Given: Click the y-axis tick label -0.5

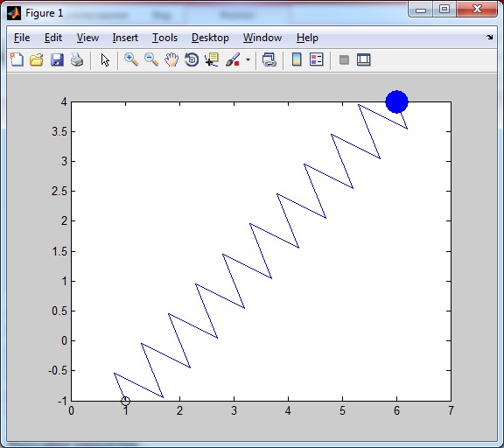Looking at the screenshot, I should 58,370.
